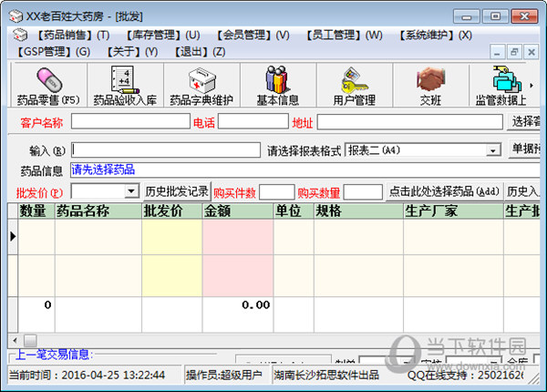Screen dimensions: 547x392
Task: Open 基本信息 people icon
Action: pos(278,86)
